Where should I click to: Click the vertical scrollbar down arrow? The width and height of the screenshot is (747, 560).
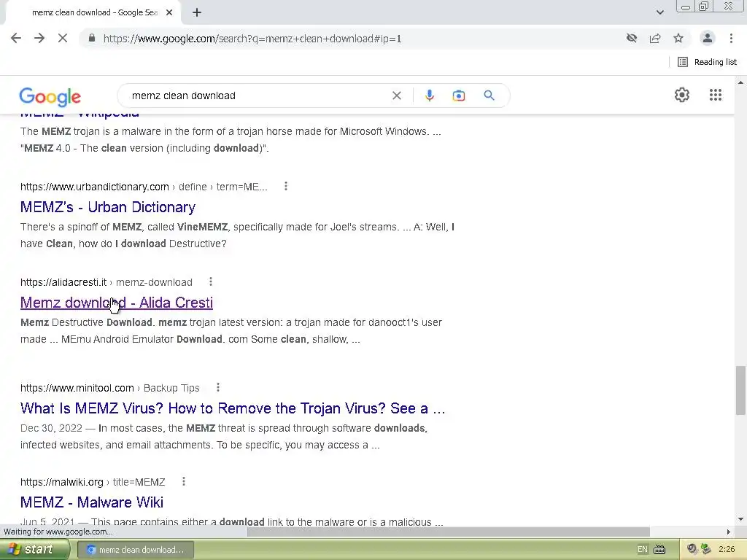coord(740,519)
